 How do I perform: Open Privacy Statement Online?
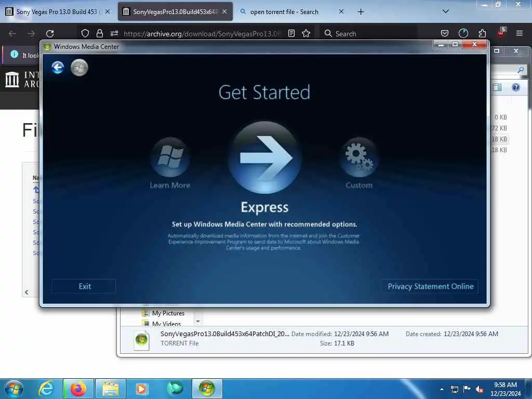coord(430,286)
